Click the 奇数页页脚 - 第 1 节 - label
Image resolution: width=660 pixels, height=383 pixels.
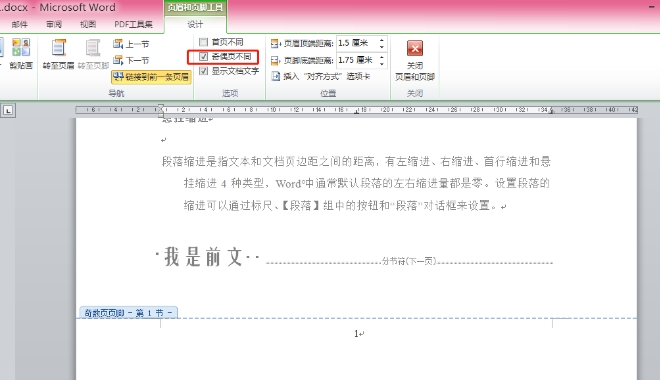tap(128, 313)
